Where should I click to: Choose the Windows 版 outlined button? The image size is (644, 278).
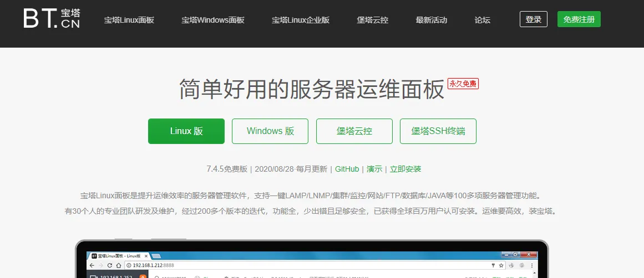270,131
